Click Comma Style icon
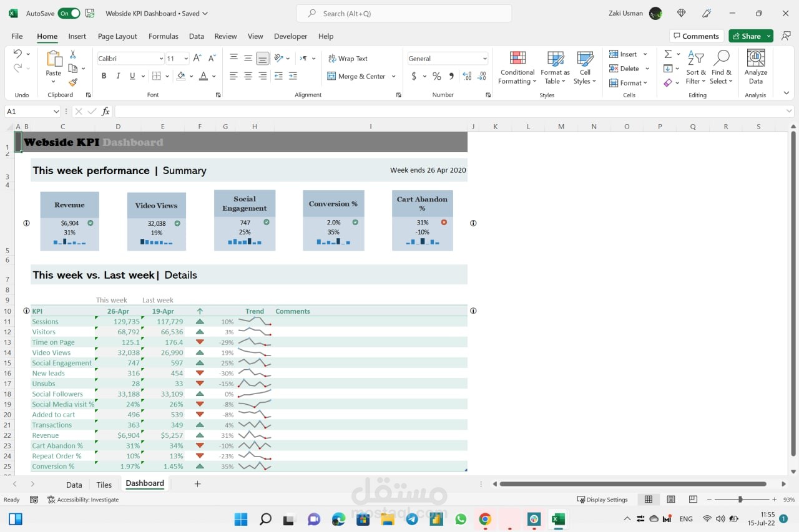The height and width of the screenshot is (532, 799). [x=451, y=76]
